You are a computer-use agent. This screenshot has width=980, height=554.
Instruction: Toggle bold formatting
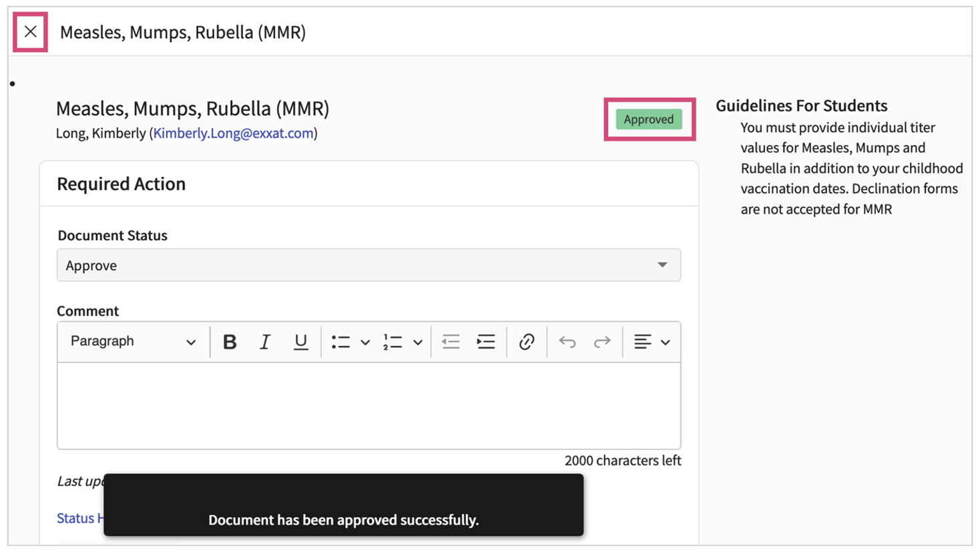click(x=230, y=342)
